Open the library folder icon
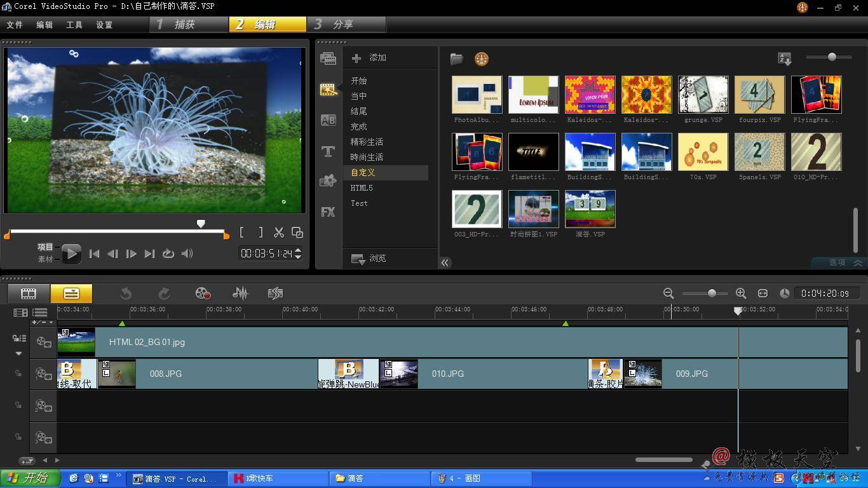Image resolution: width=868 pixels, height=488 pixels. pos(456,59)
